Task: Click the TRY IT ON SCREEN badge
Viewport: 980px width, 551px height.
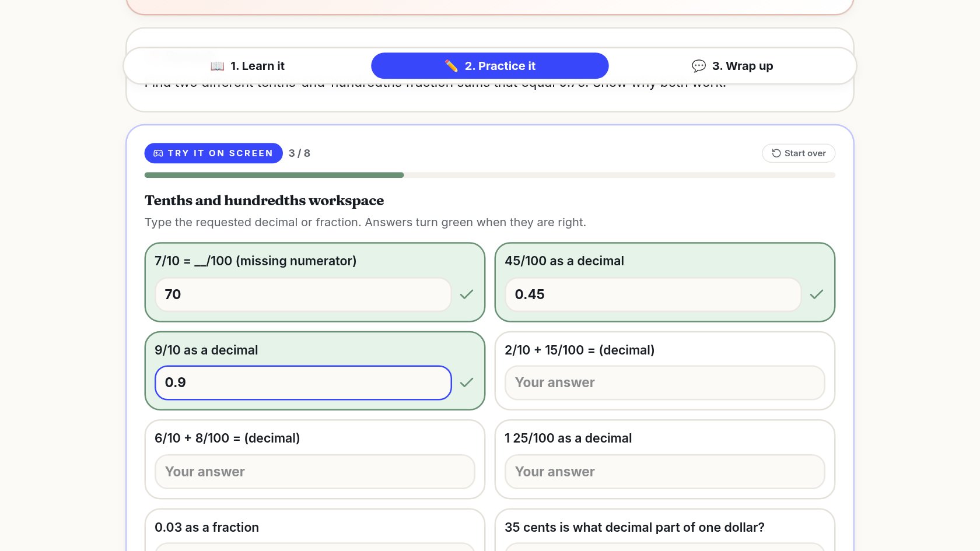Action: [213, 153]
